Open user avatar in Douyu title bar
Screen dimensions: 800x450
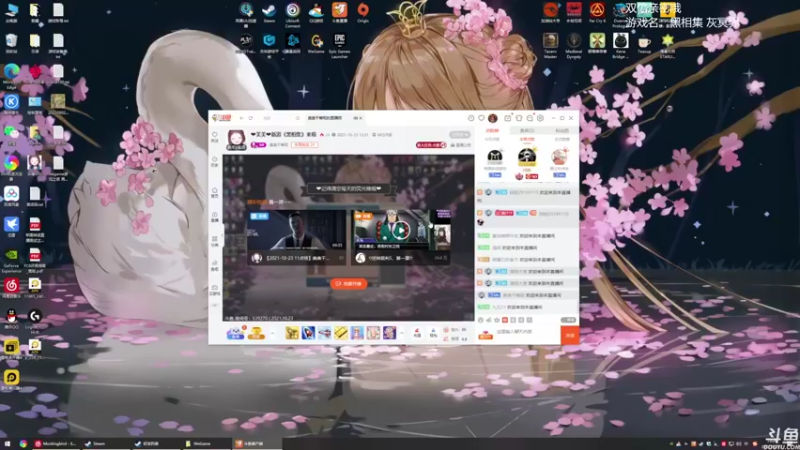pos(492,118)
